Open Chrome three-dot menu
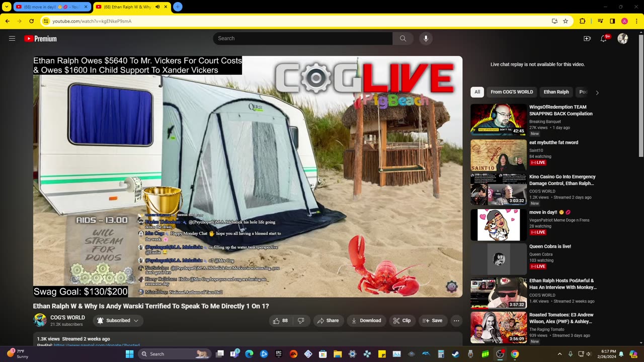644x362 pixels. click(x=636, y=21)
